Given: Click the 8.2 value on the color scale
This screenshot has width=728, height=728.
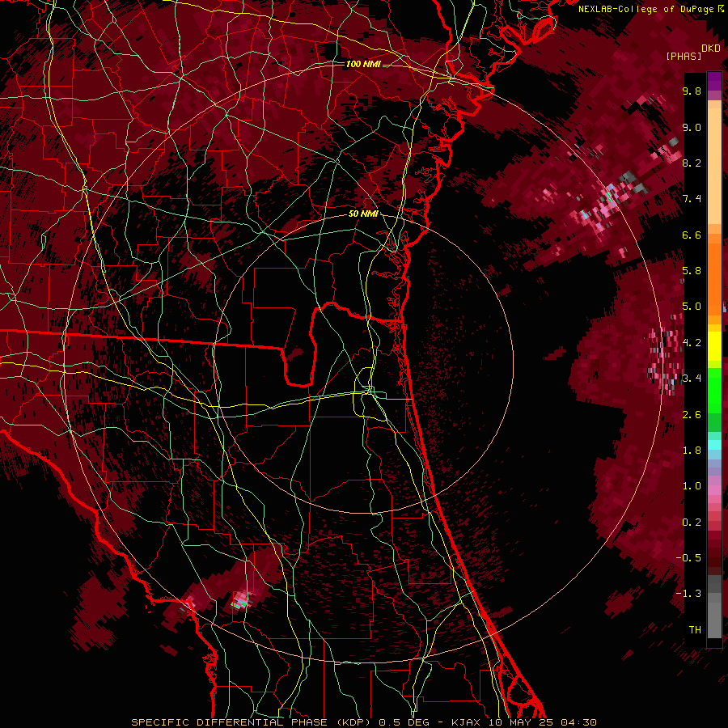Looking at the screenshot, I should pyautogui.click(x=692, y=163).
